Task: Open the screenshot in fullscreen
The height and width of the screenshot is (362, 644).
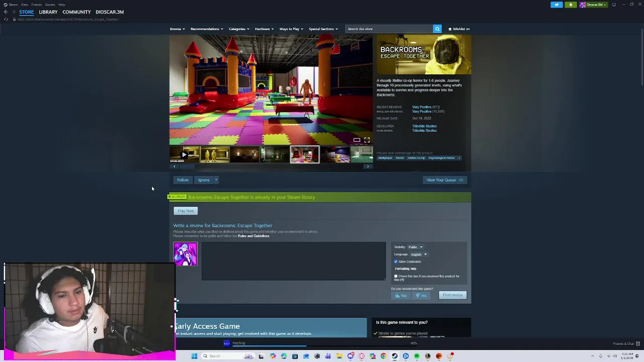Action: (367, 140)
